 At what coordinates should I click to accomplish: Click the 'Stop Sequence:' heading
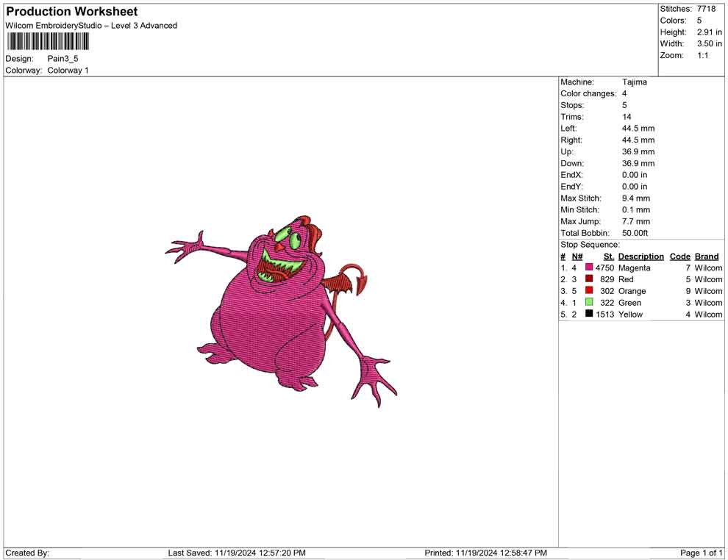(590, 245)
